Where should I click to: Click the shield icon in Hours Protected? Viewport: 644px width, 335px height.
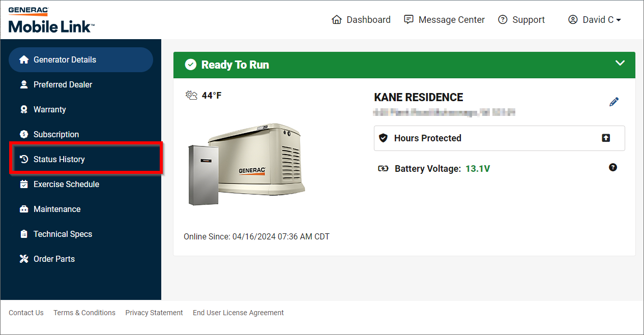(384, 138)
